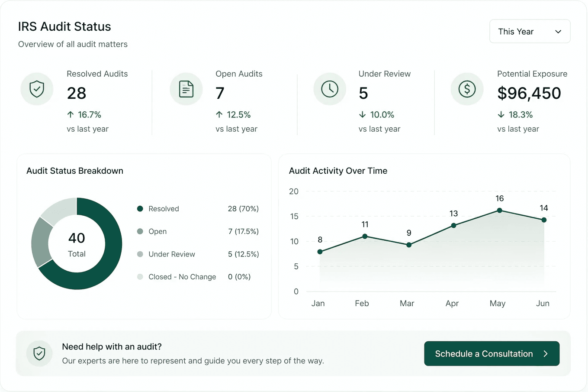
Task: Click the clock icon beside Under Review
Action: 330,89
